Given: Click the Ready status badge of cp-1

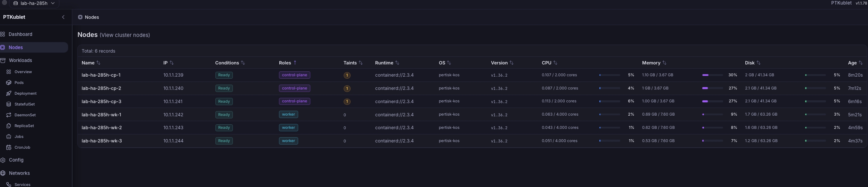Looking at the screenshot, I should pyautogui.click(x=224, y=75).
